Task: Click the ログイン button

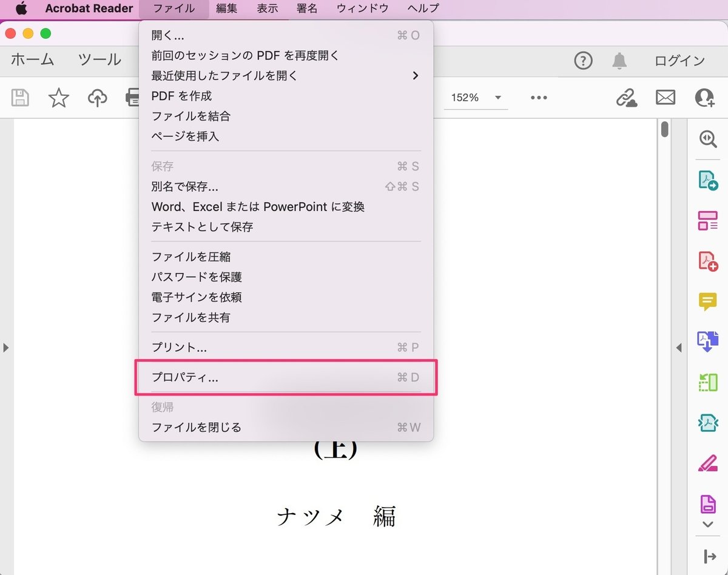Action: point(679,61)
